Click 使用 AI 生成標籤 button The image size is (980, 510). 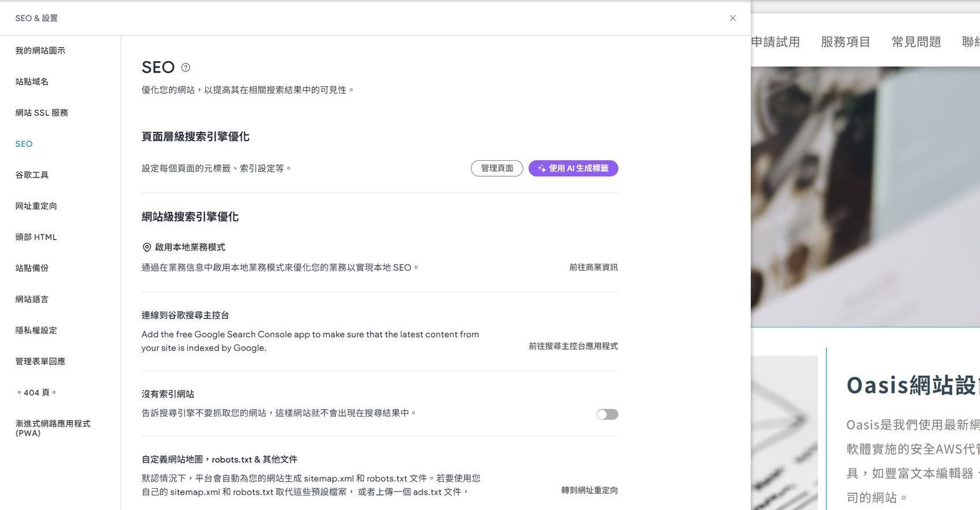coord(573,168)
